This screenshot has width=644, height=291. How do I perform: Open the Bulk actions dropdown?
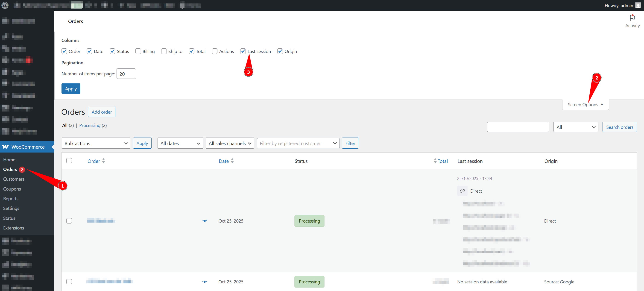96,143
